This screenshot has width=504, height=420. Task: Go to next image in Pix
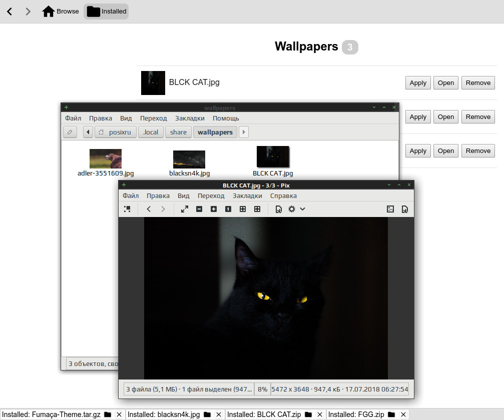point(163,209)
